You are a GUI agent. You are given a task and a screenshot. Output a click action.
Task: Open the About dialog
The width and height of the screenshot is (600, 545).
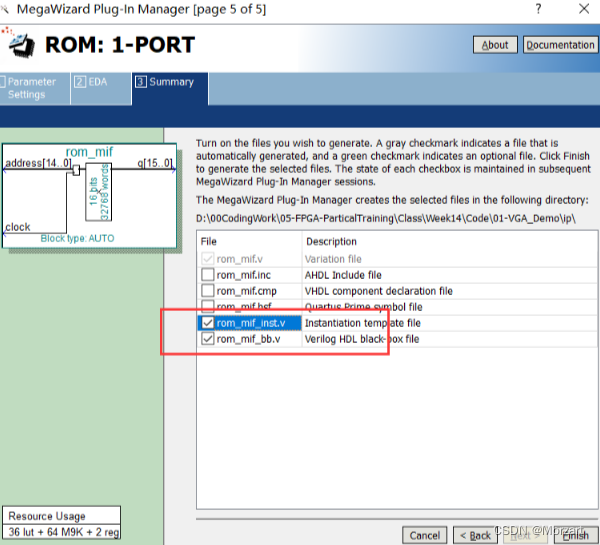(x=495, y=45)
